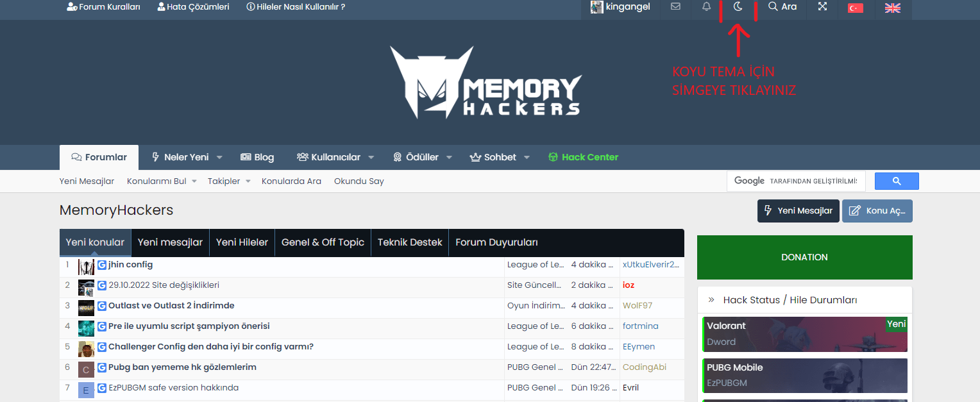
Task: Click Google icon beside jhin config
Action: click(x=102, y=265)
